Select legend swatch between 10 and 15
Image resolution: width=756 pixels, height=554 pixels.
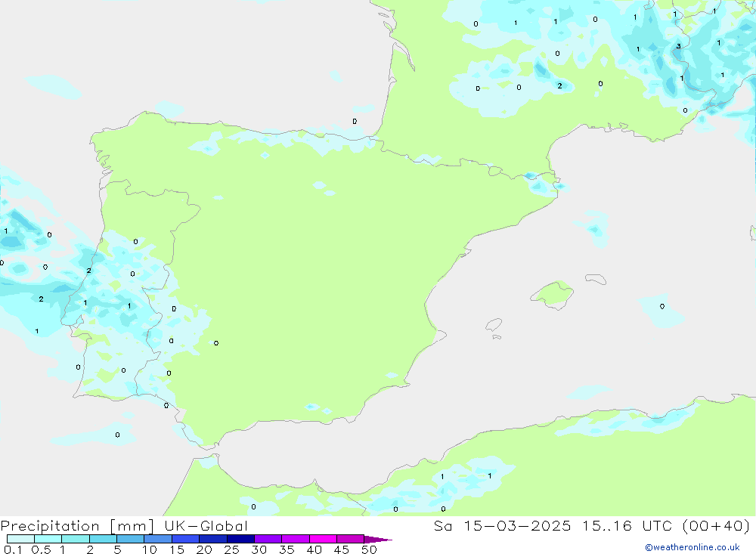tap(158, 539)
